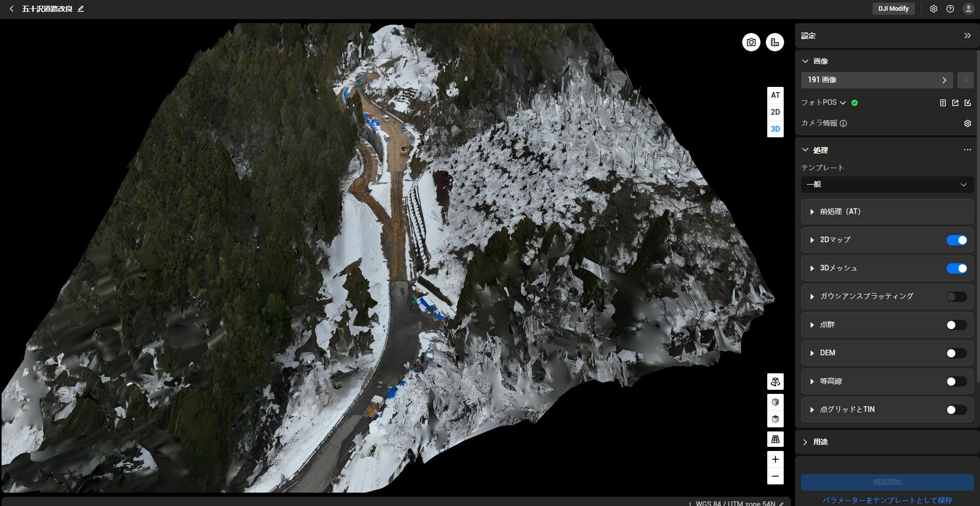Switch to the AT view tab

coord(775,95)
